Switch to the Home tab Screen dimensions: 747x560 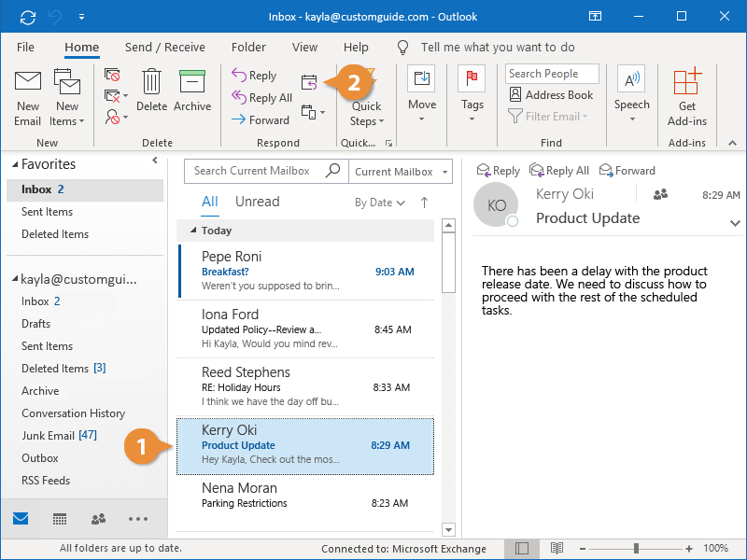[x=82, y=48]
